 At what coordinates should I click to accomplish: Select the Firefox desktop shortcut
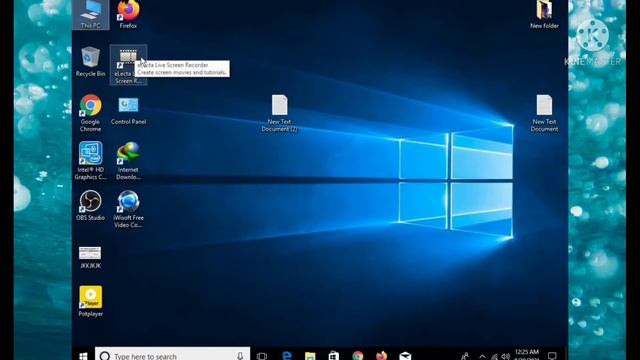(128, 15)
